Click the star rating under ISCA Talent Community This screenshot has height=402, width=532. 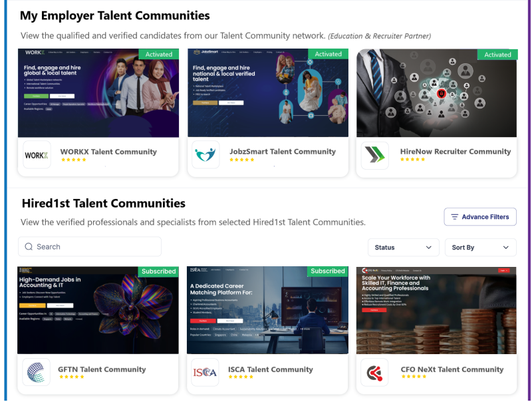[x=241, y=377]
